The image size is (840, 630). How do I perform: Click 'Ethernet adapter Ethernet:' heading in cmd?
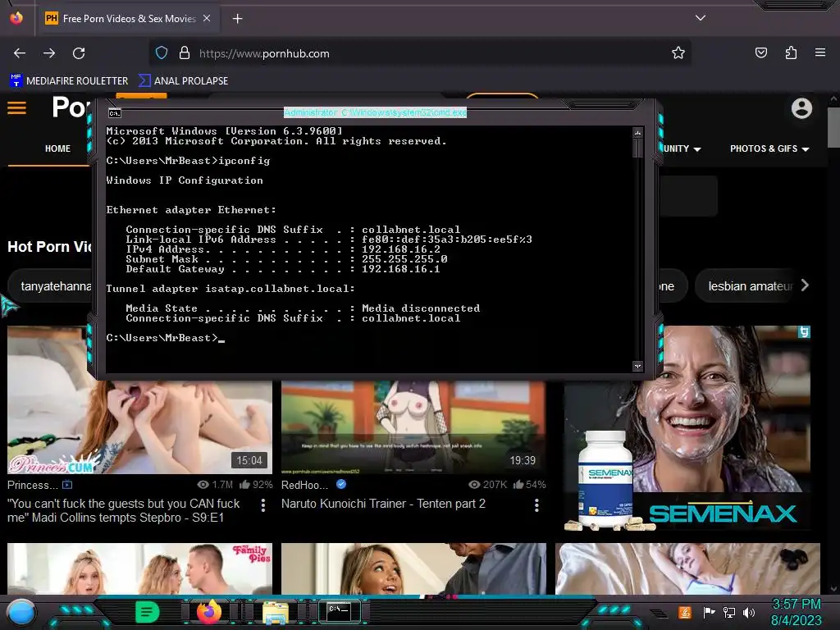click(191, 210)
